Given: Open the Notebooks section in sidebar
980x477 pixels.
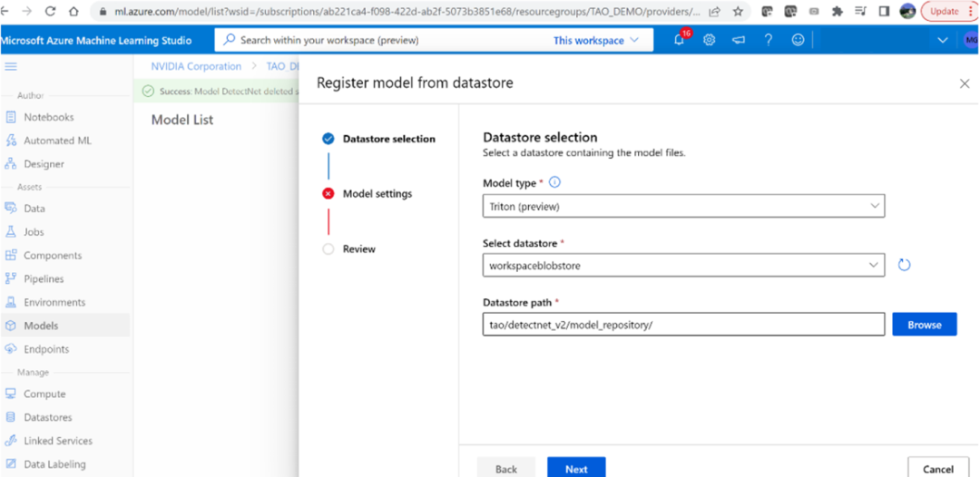Looking at the screenshot, I should (x=48, y=117).
